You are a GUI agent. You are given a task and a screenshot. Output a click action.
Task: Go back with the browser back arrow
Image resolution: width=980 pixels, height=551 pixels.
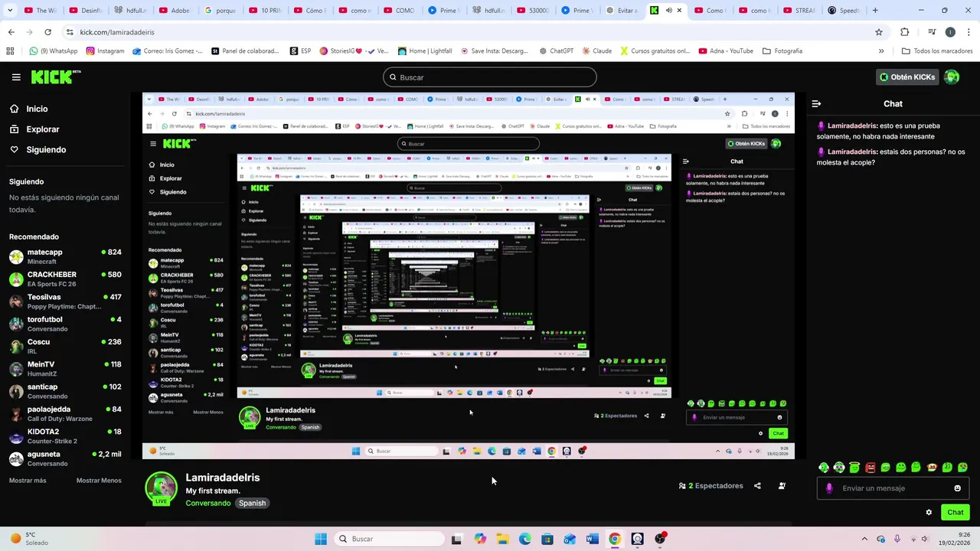point(11,32)
